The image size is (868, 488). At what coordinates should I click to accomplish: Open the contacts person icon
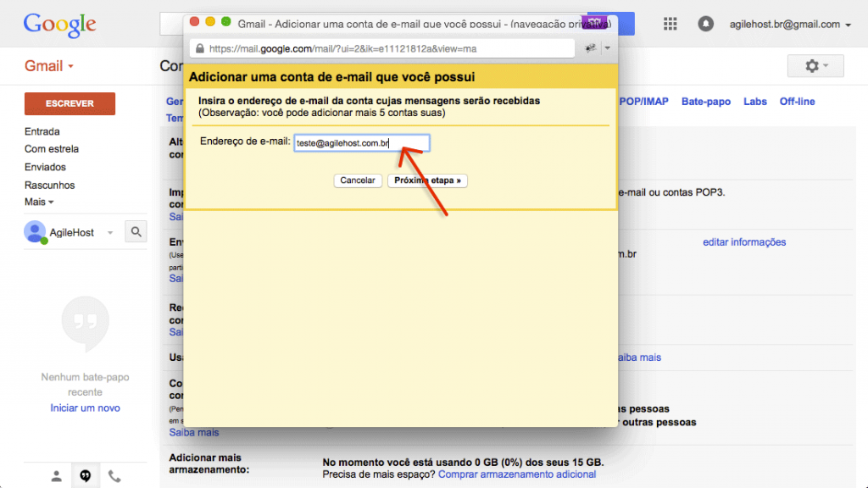click(57, 476)
